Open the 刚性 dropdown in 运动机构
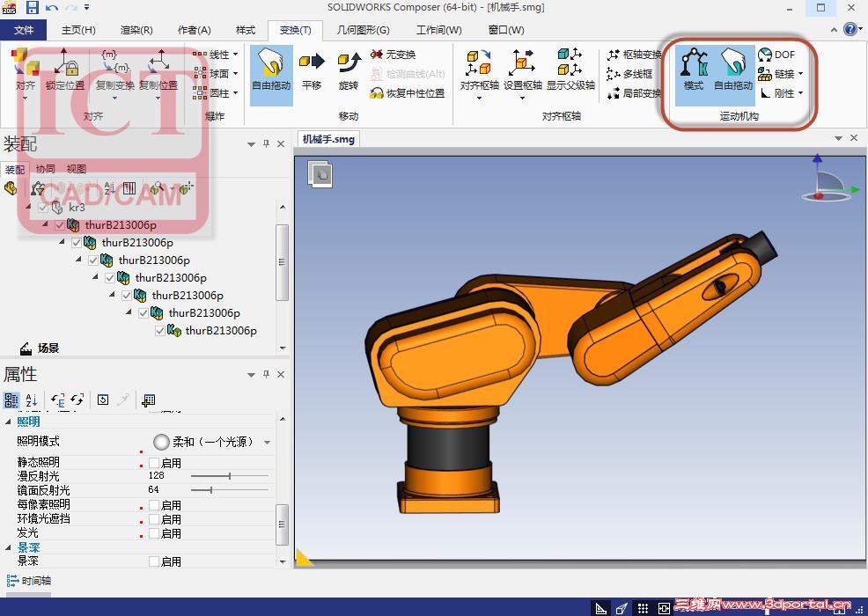 pyautogui.click(x=800, y=93)
